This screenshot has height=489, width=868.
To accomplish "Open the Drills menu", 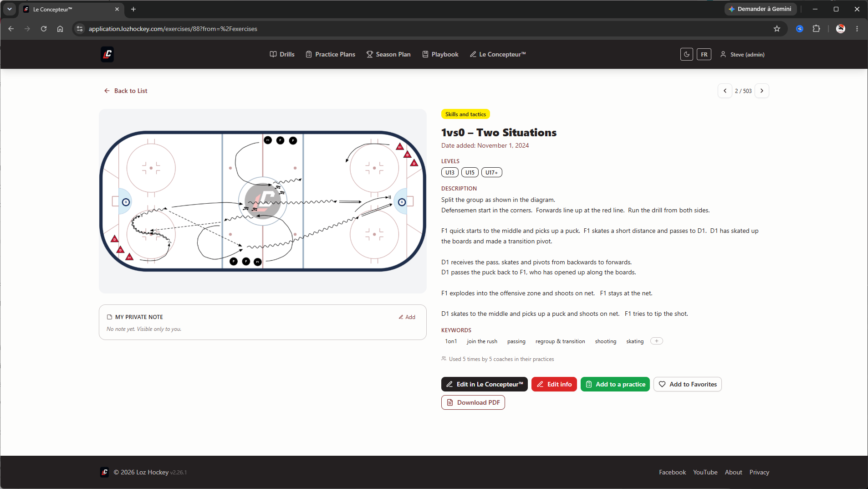I will click(282, 54).
